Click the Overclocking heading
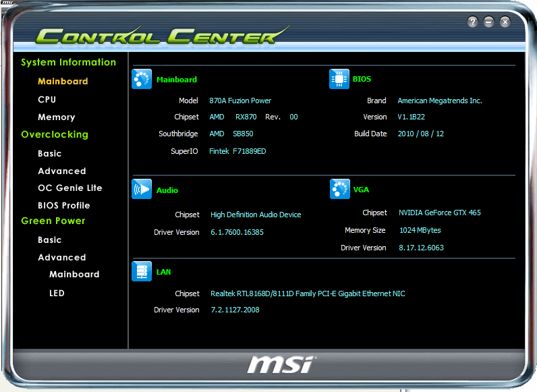Viewport: 537px width, 392px height. (x=55, y=135)
